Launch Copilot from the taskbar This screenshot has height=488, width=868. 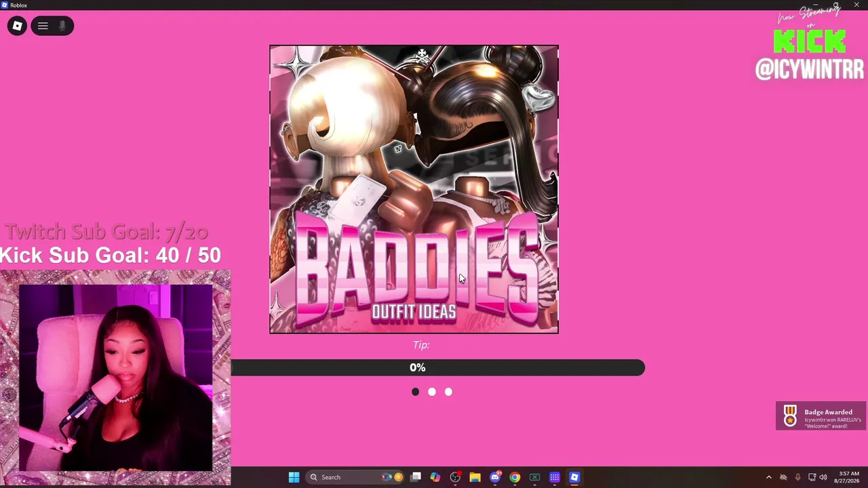(x=435, y=477)
